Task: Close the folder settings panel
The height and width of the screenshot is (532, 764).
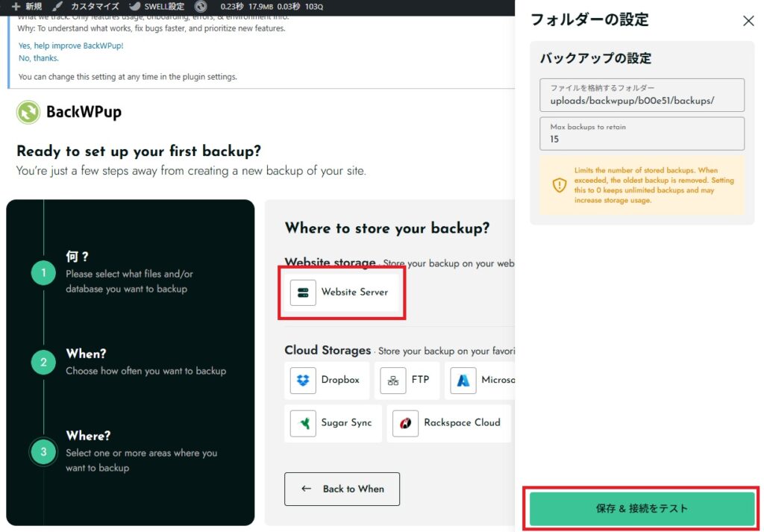Action: 748,21
